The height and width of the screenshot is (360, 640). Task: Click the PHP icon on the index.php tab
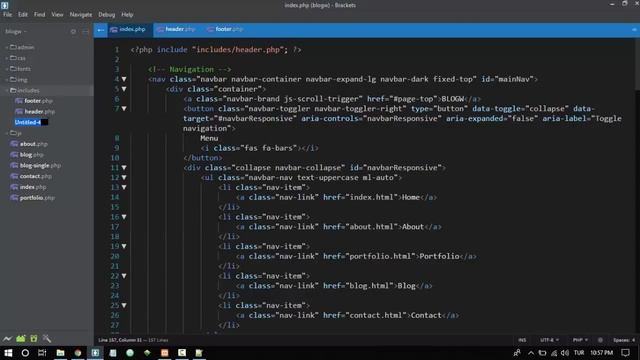tap(114, 29)
